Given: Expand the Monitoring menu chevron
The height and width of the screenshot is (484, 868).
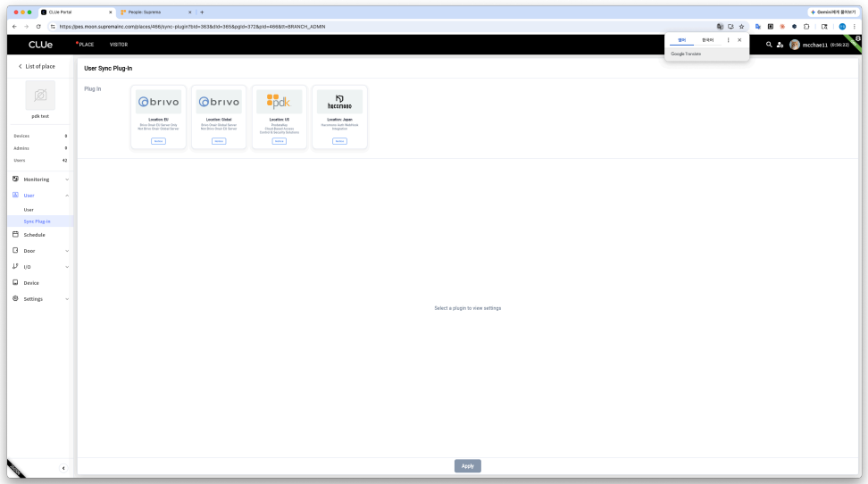Looking at the screenshot, I should [67, 179].
